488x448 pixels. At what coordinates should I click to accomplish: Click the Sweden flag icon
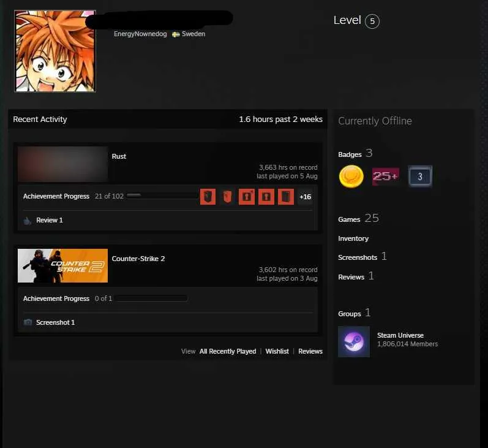(176, 34)
